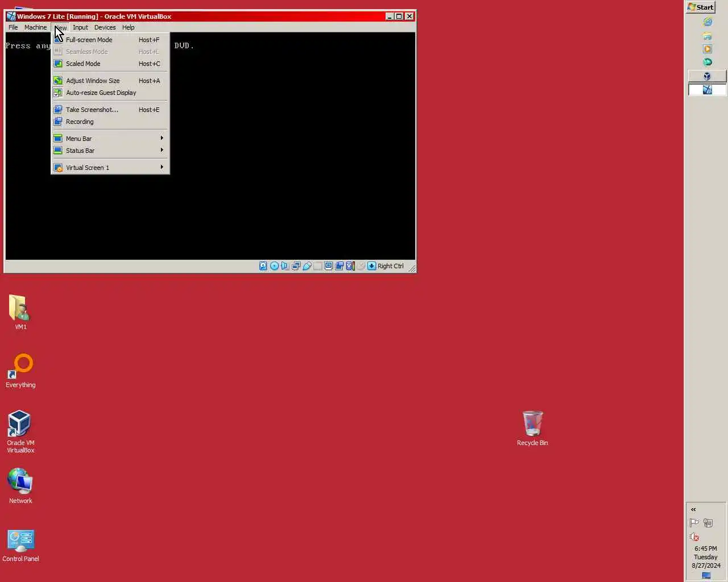Click the green globe quick launch icon
The image size is (728, 582).
tap(708, 62)
